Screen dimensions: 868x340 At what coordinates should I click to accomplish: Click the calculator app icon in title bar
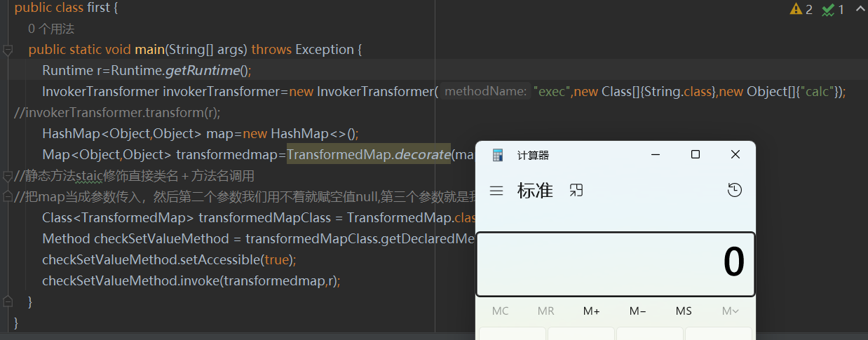point(498,155)
